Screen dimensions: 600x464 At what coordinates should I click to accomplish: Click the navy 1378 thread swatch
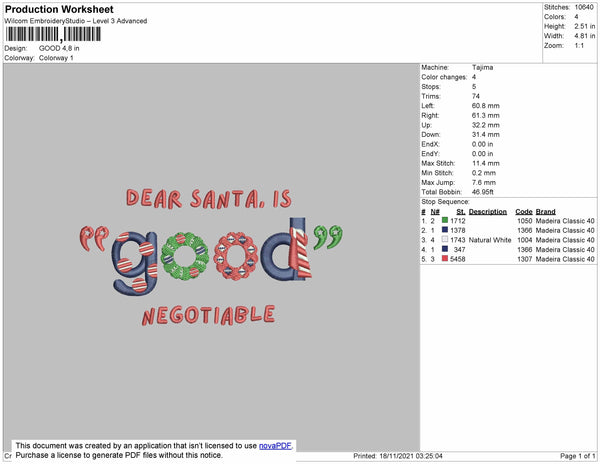(445, 230)
